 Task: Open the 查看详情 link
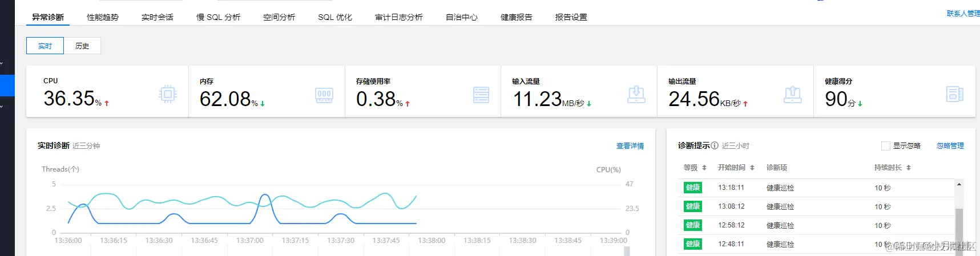630,146
